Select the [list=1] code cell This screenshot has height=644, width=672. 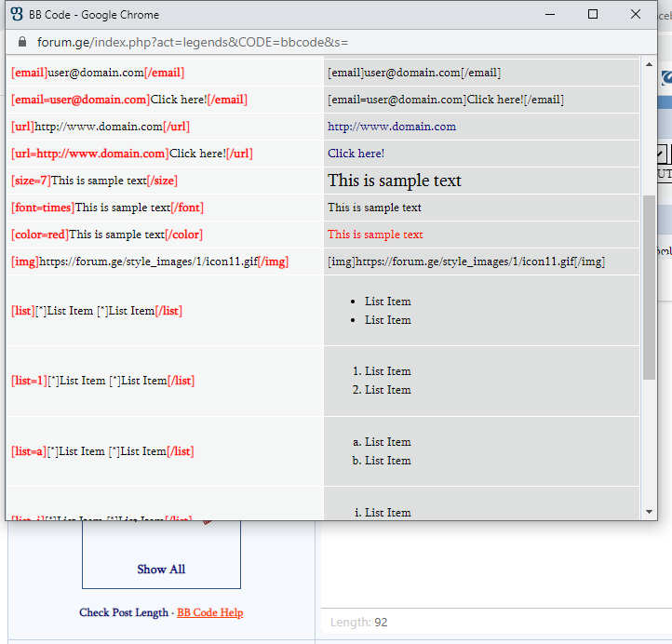point(165,381)
